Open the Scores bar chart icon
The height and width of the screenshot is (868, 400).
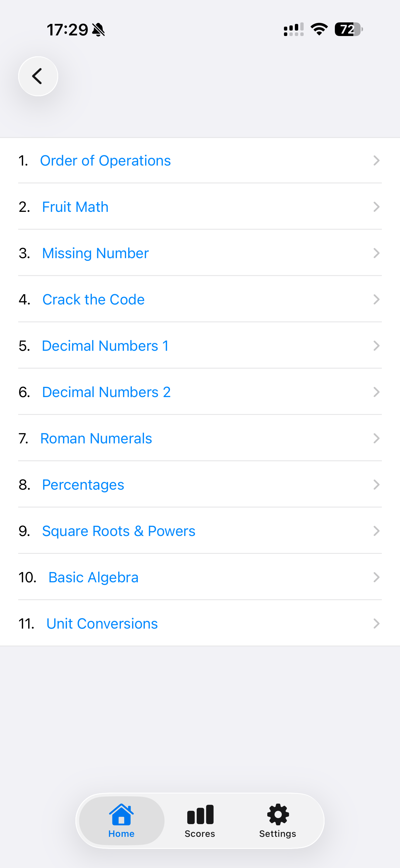200,814
